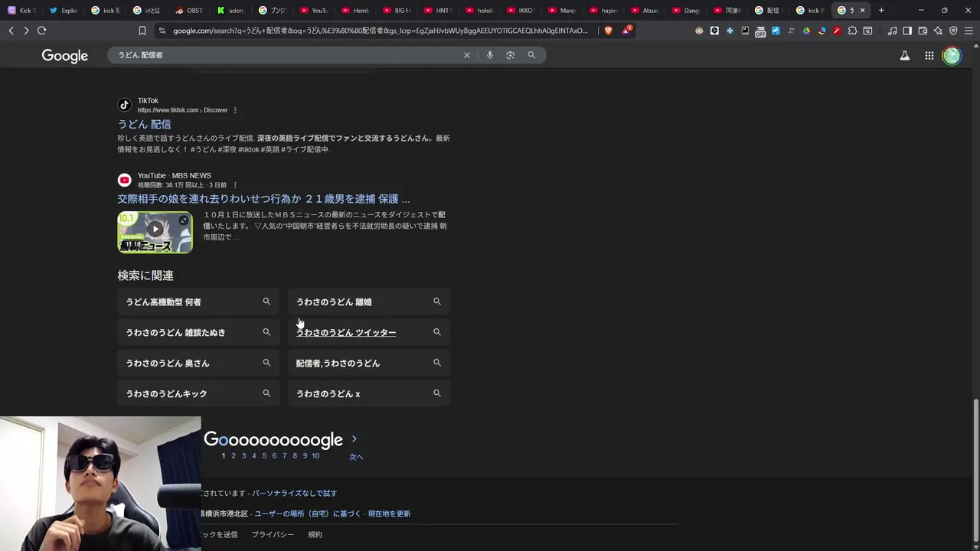Image resolution: width=980 pixels, height=551 pixels.
Task: Switch to the Heink YouTube tab
Action: [x=354, y=10]
